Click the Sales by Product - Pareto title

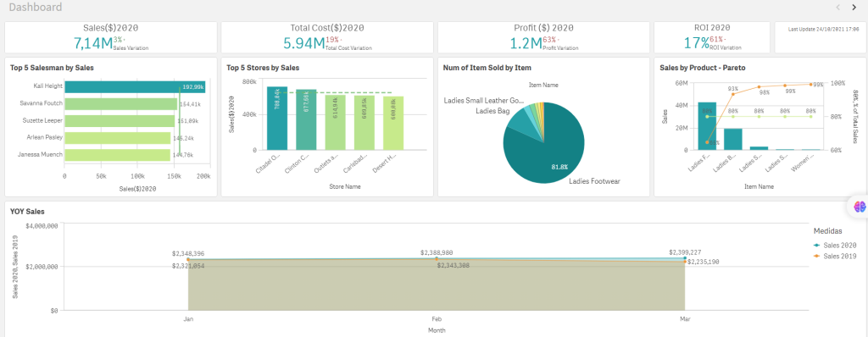(703, 68)
